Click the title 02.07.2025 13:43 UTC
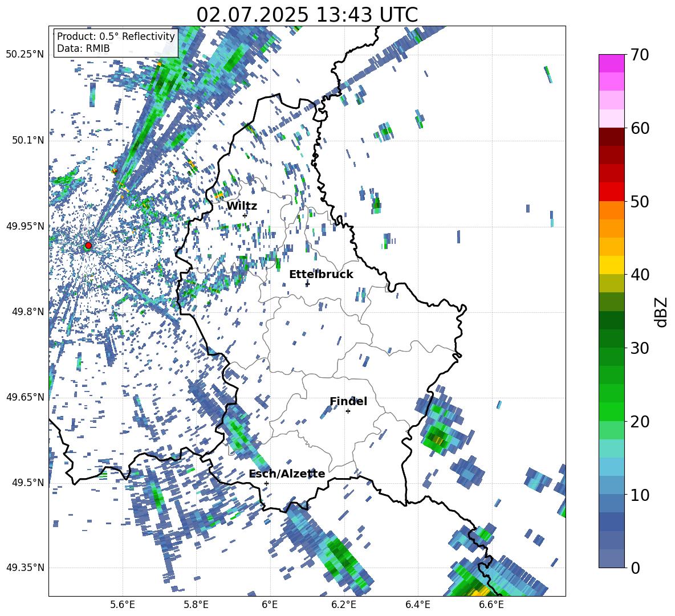 point(307,15)
